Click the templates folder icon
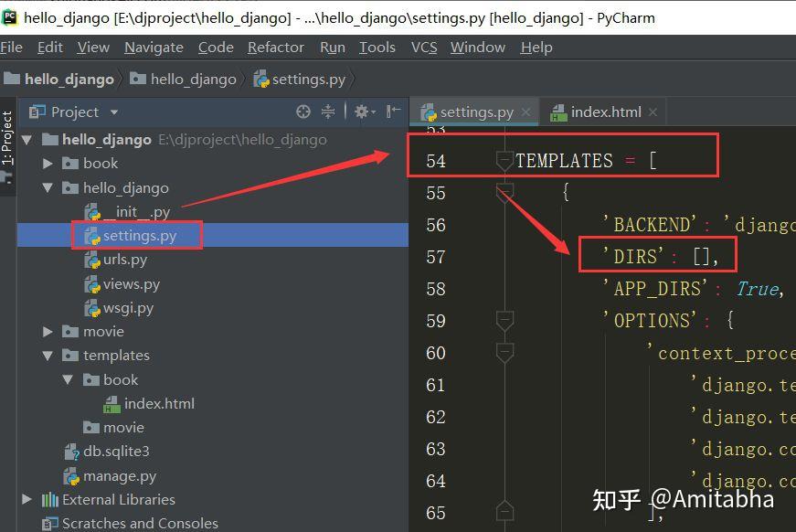 pyautogui.click(x=70, y=356)
